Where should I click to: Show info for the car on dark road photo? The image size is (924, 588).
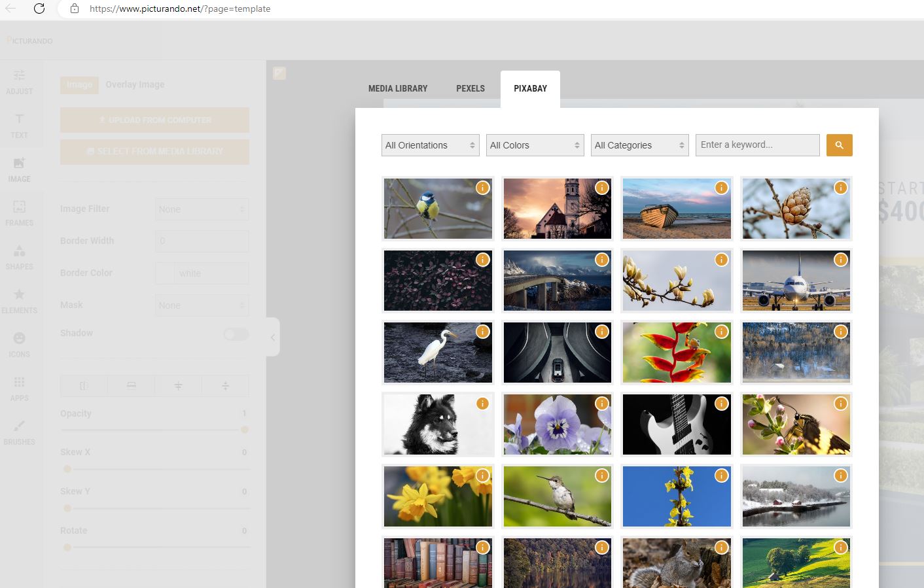pyautogui.click(x=602, y=332)
